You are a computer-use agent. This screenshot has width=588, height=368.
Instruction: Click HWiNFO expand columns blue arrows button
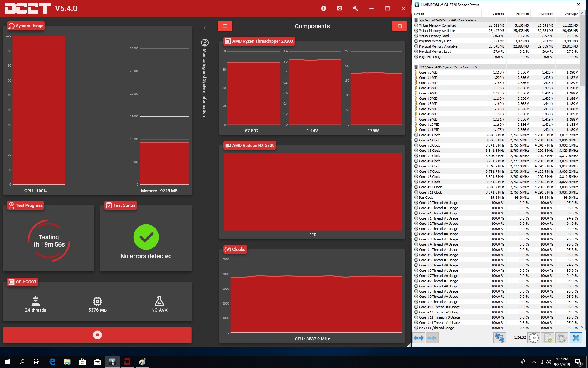pos(419,338)
